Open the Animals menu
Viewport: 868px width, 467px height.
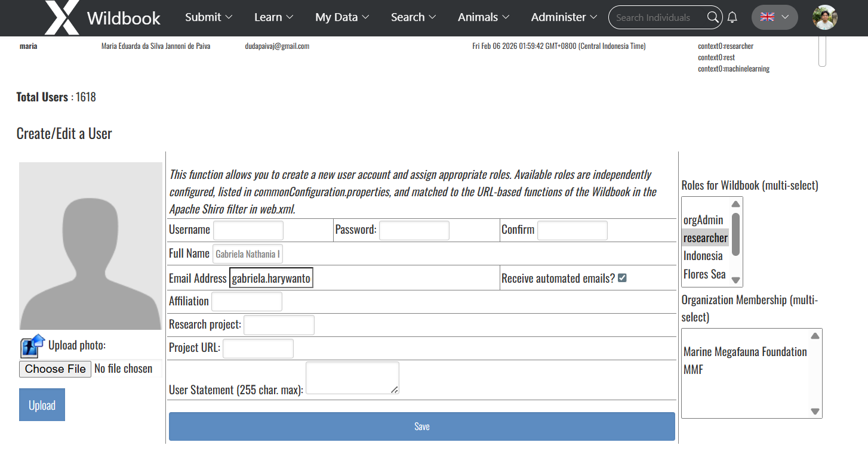483,17
